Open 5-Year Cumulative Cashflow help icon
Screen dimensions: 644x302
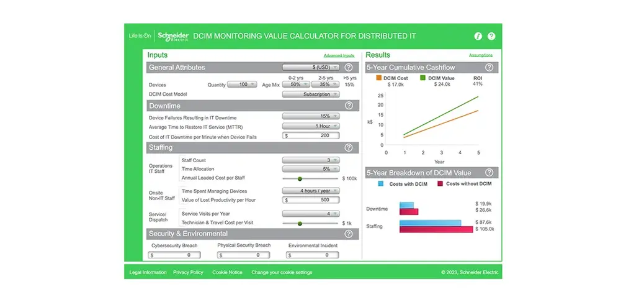489,68
